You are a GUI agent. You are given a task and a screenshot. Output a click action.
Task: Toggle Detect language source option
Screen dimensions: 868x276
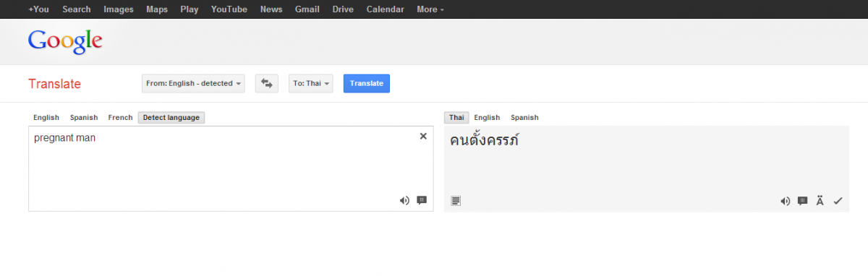(171, 118)
